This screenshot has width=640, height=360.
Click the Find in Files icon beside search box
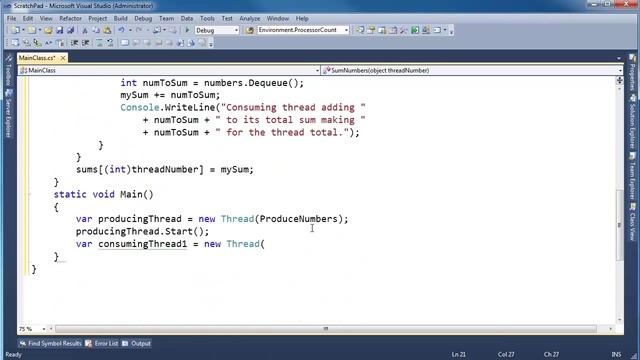(x=250, y=30)
